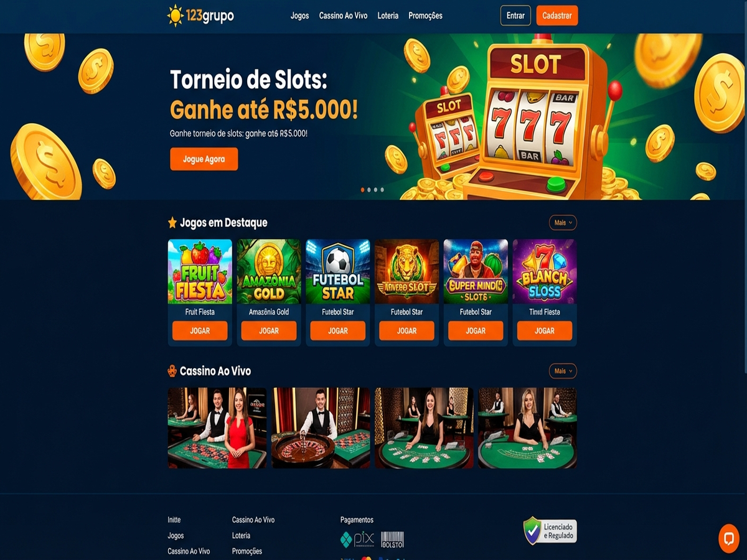Open the roulette live casino table thumbnail
Image resolution: width=747 pixels, height=560 pixels.
(x=321, y=428)
